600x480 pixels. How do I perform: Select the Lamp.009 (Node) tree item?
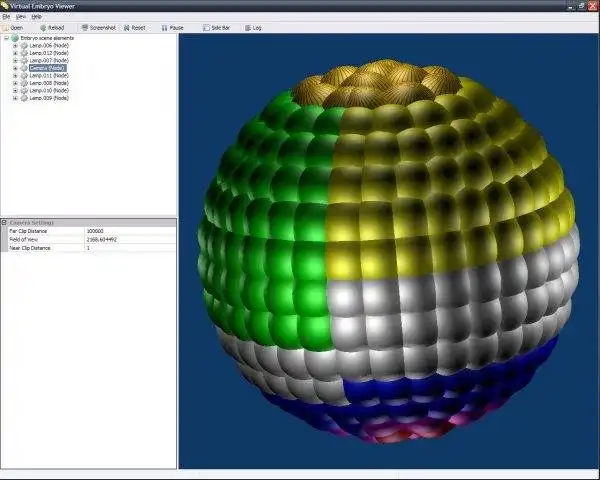pyautogui.click(x=49, y=98)
